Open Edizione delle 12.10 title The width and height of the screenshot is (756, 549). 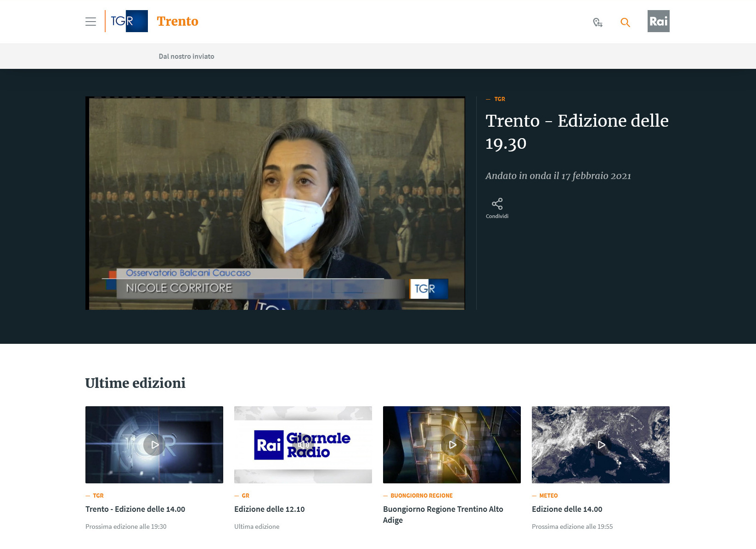click(270, 509)
